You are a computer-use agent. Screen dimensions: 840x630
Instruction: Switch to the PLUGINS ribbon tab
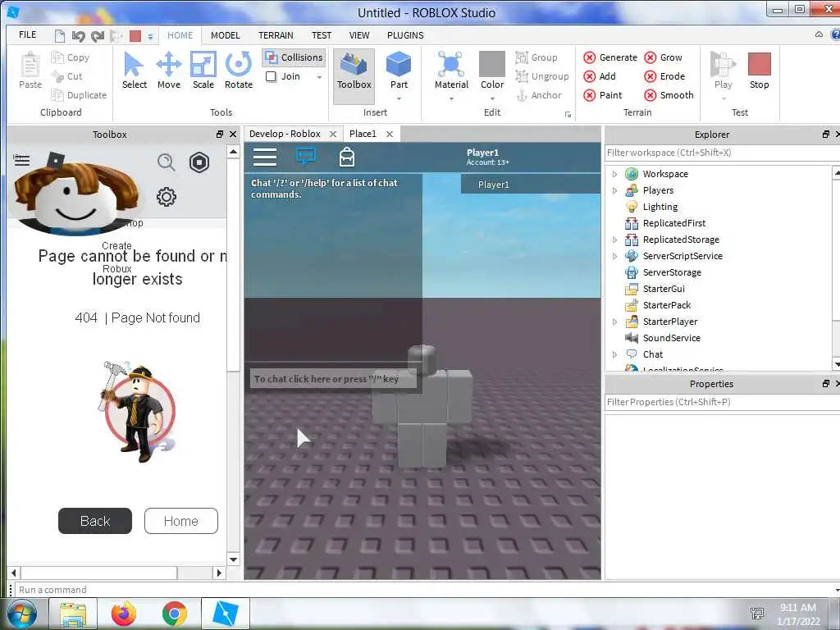pos(405,35)
